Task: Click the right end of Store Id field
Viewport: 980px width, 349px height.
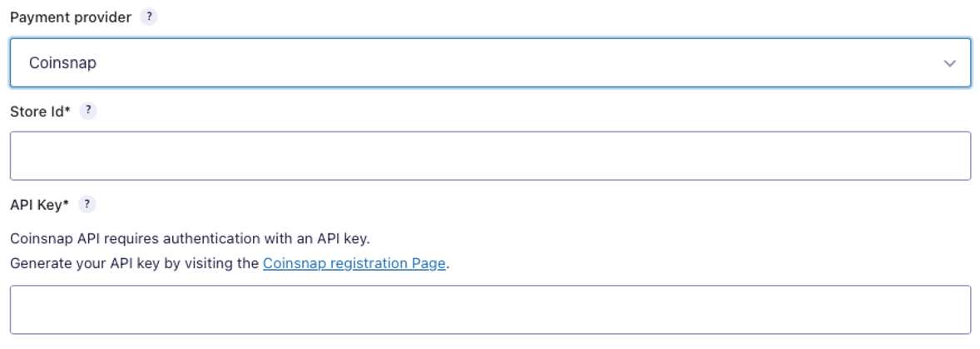Action: [948, 156]
